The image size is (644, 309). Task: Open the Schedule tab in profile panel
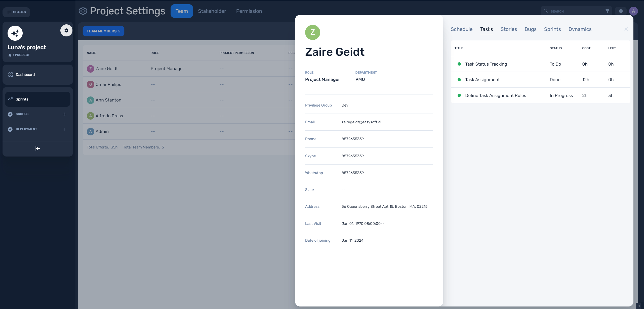pyautogui.click(x=462, y=29)
